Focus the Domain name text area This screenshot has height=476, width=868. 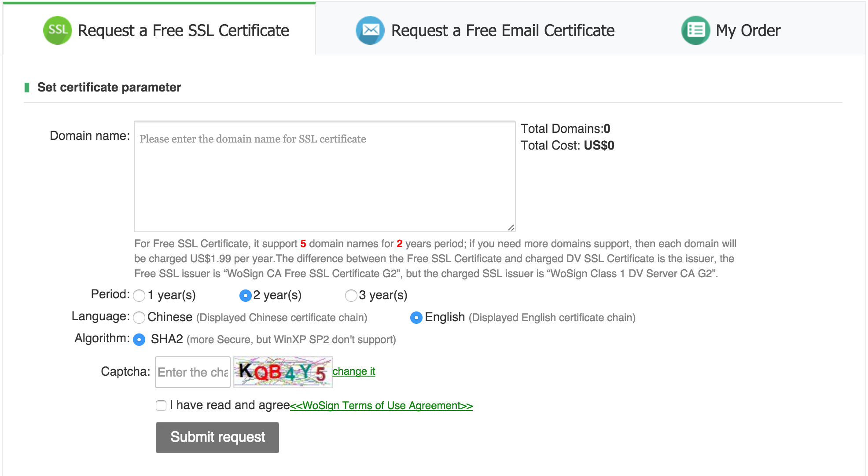325,176
